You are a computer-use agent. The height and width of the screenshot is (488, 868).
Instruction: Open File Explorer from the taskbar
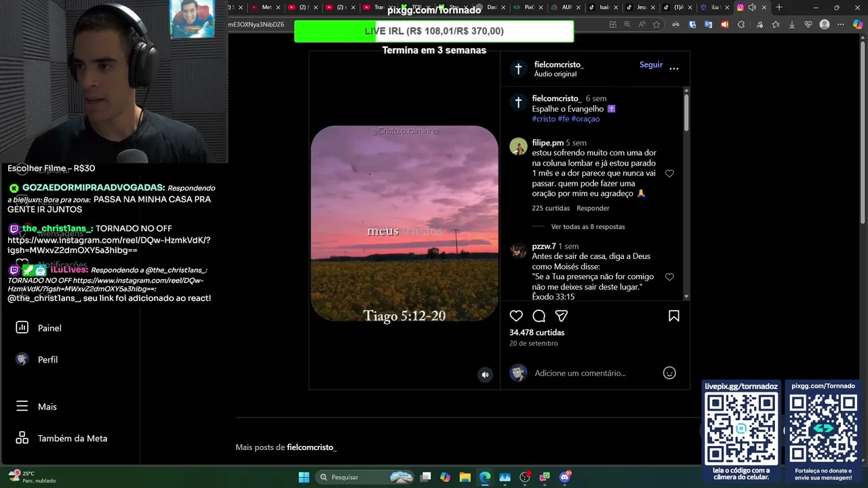coord(465,477)
